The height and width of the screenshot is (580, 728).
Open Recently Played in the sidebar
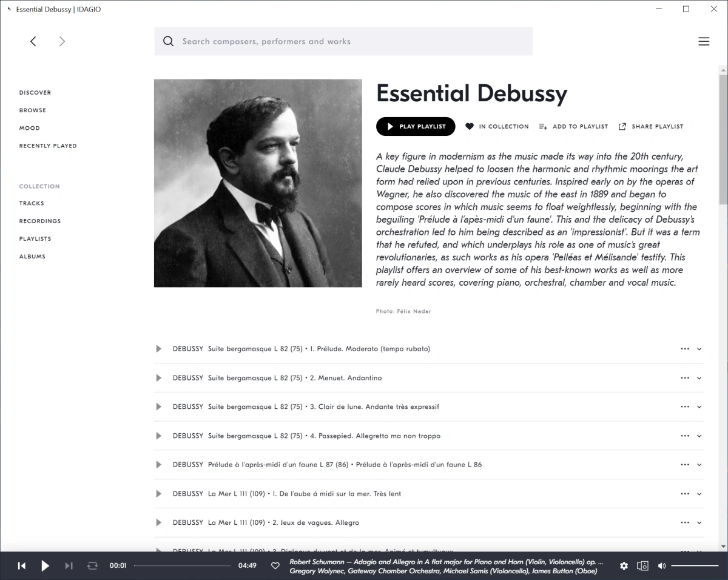coord(48,146)
